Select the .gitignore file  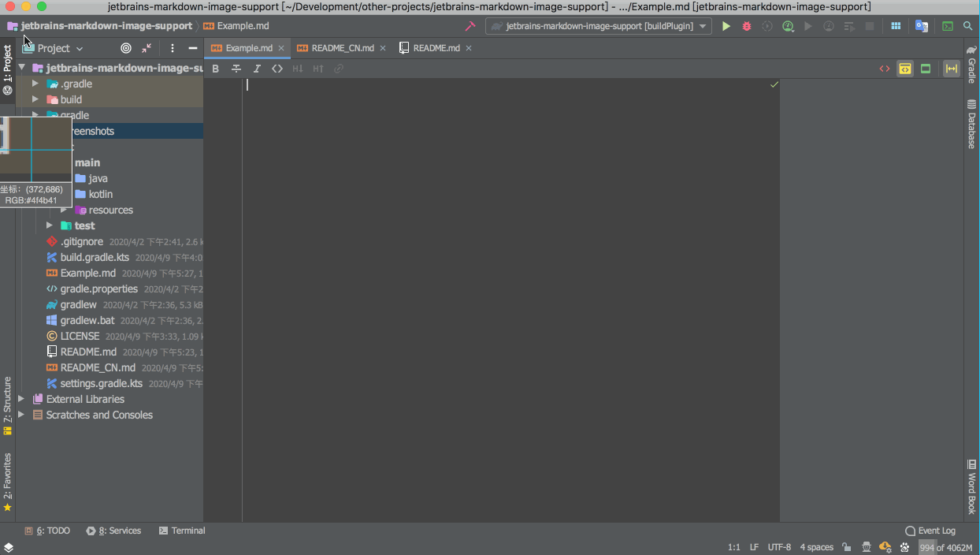tap(82, 241)
